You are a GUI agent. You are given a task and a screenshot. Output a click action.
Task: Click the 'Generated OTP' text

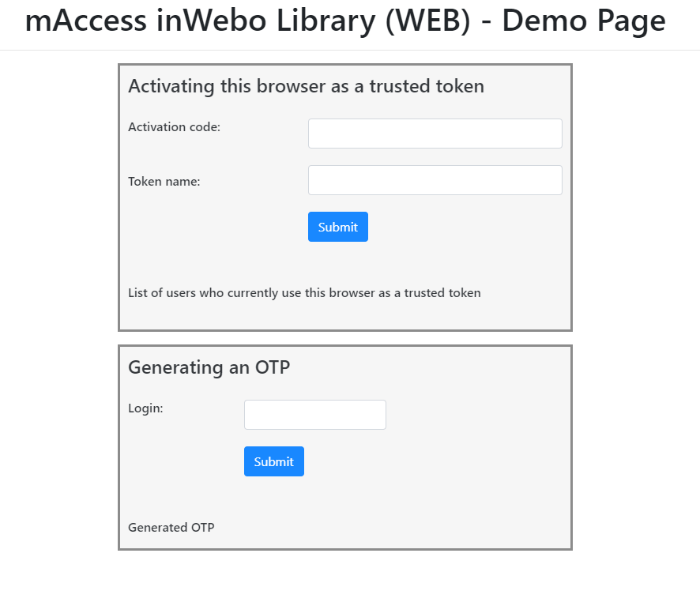(171, 528)
